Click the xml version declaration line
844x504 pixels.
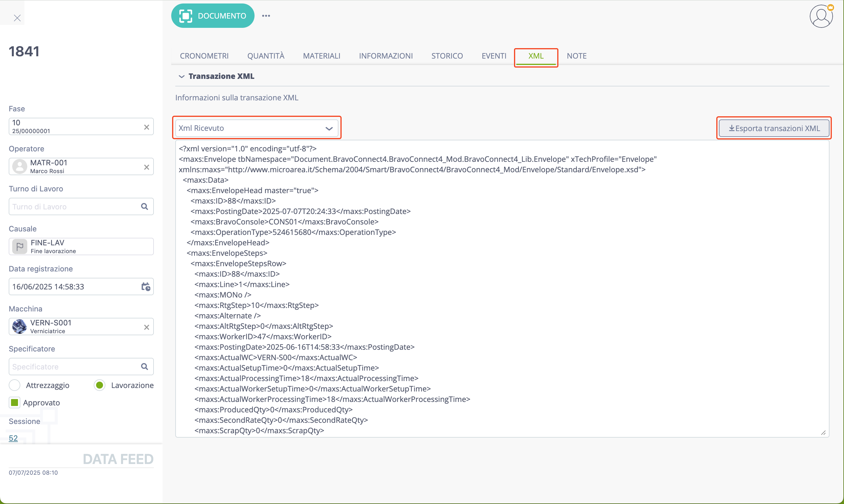[248, 149]
